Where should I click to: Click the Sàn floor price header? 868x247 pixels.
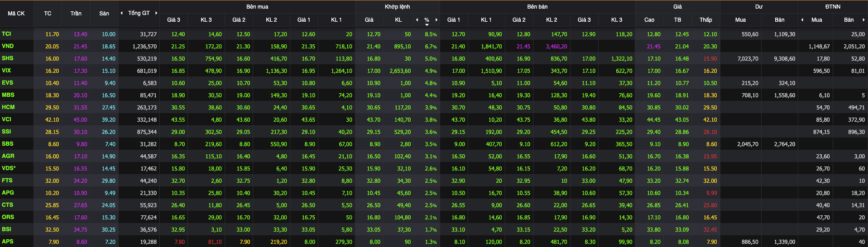104,14
